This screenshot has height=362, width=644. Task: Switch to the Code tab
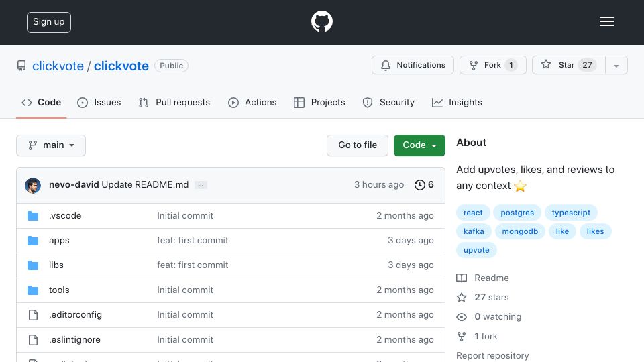click(x=42, y=102)
